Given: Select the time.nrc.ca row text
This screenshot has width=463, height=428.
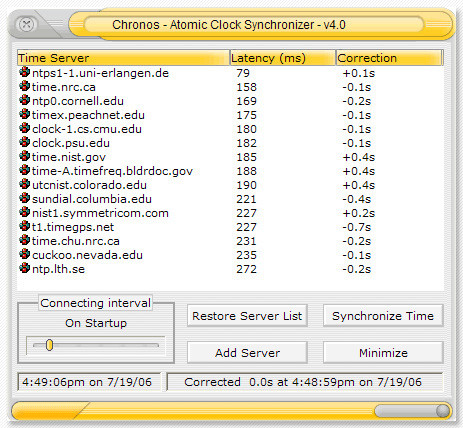Looking at the screenshot, I should (x=64, y=87).
